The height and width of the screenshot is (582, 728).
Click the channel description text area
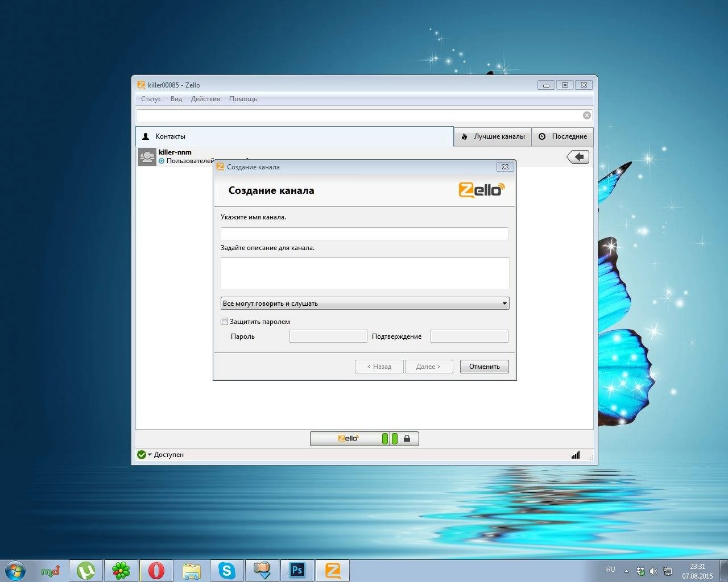365,273
